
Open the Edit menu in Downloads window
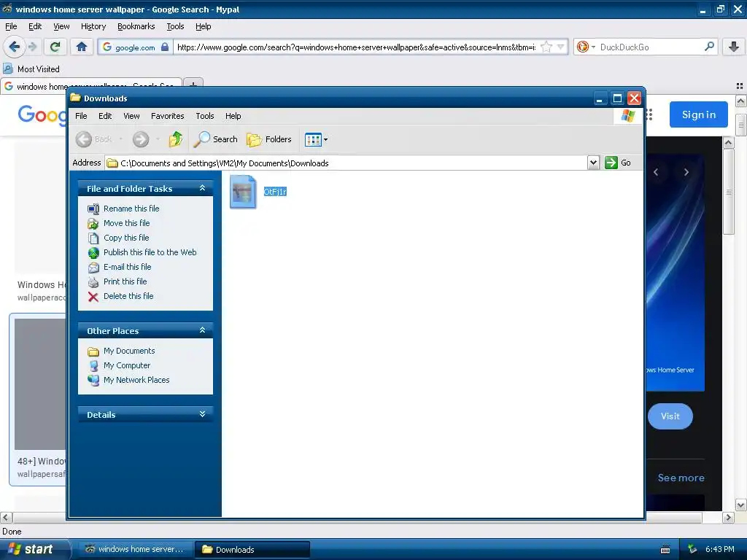(x=105, y=116)
